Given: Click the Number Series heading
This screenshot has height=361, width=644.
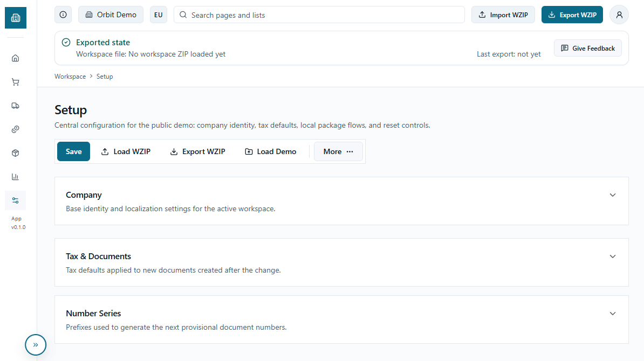Looking at the screenshot, I should point(93,314).
